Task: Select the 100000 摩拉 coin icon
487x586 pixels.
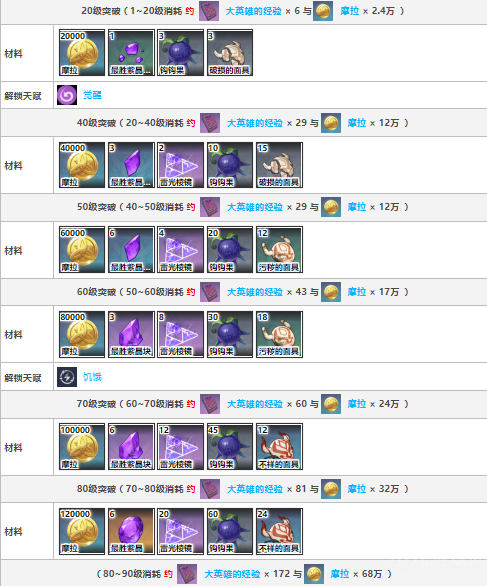Action: 82,446
